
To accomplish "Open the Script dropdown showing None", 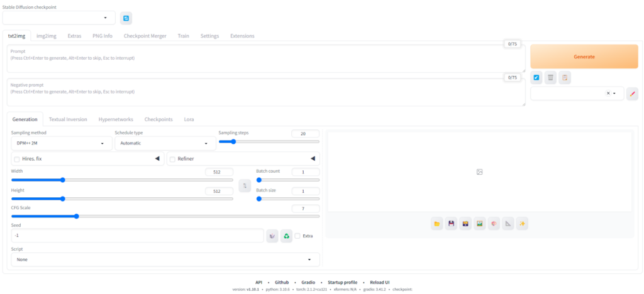I will point(165,259).
